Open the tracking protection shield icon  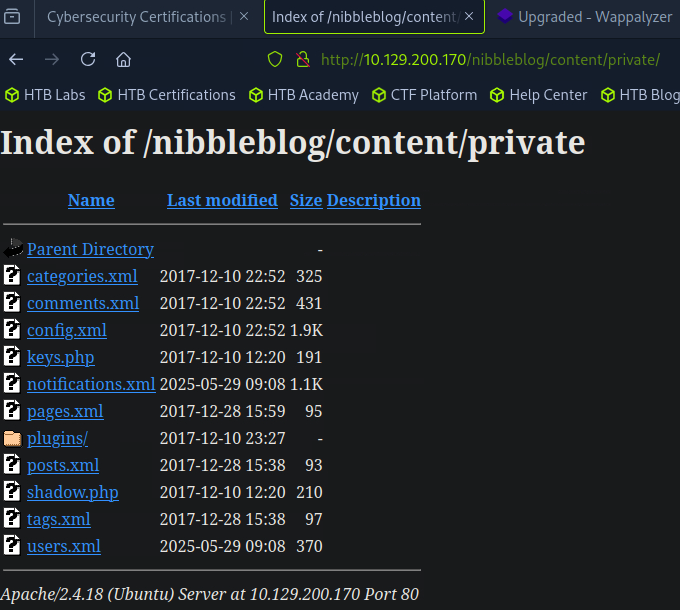pyautogui.click(x=275, y=59)
